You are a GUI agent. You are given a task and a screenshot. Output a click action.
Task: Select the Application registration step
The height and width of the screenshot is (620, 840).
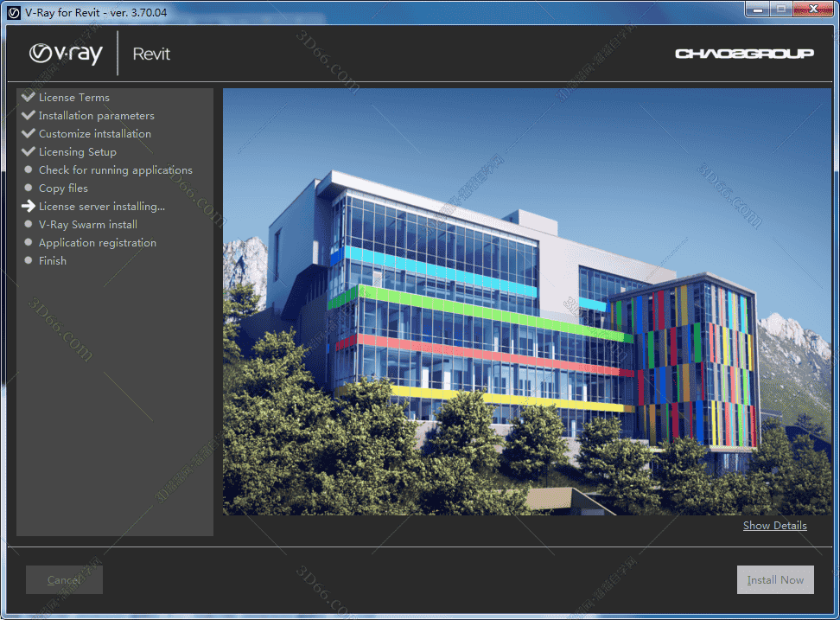coord(97,243)
